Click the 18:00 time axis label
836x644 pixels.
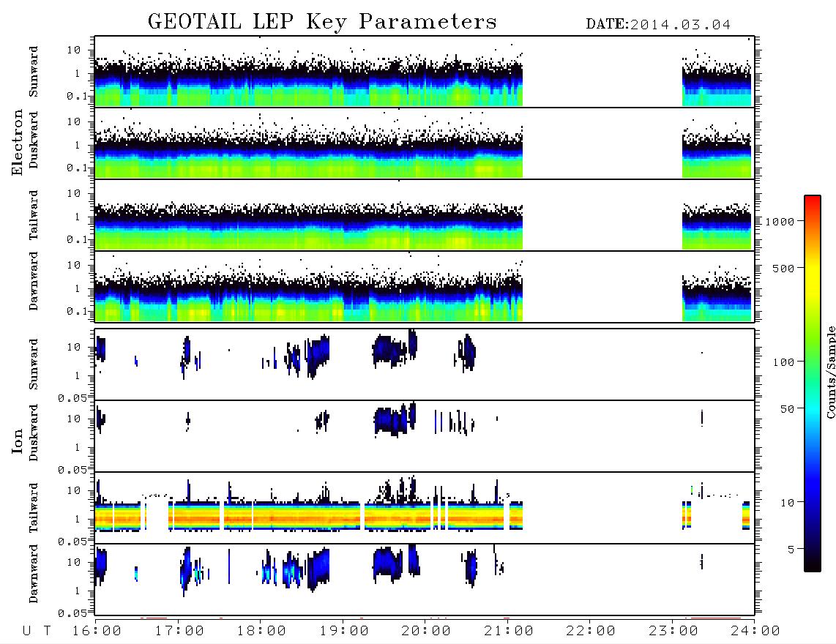261,631
